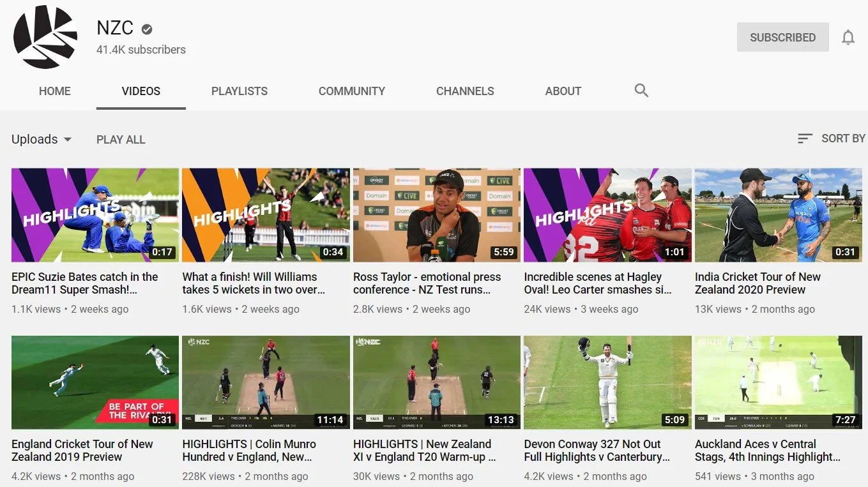Open the Will Williams 5 wickets thumbnail
868x487 pixels.
tap(266, 215)
